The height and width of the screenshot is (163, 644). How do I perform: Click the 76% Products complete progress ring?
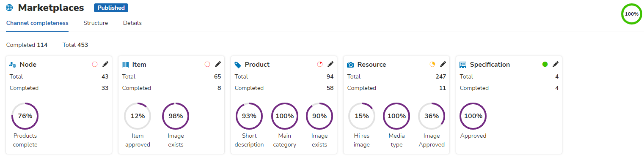click(x=25, y=116)
